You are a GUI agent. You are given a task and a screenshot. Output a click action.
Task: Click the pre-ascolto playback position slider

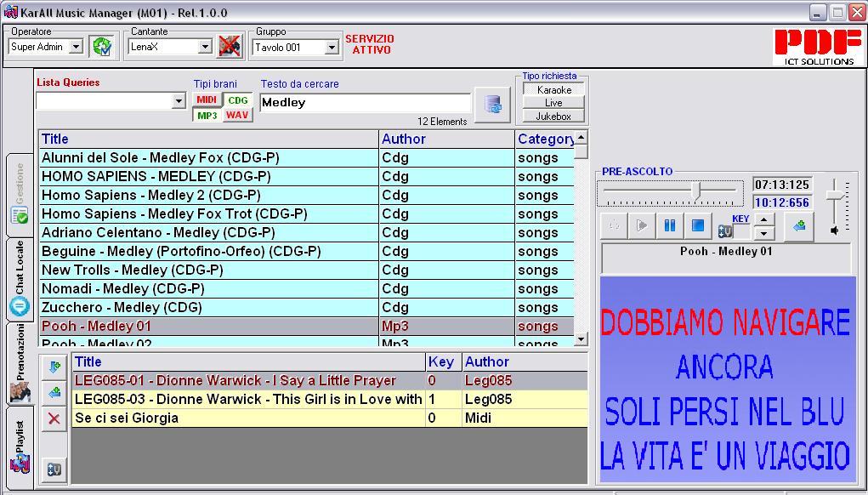[697, 191]
